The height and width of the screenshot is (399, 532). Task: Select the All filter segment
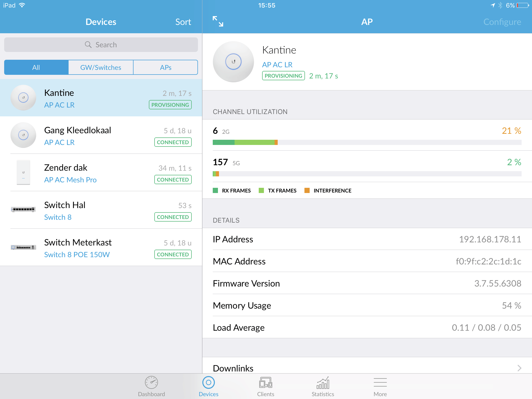point(36,68)
